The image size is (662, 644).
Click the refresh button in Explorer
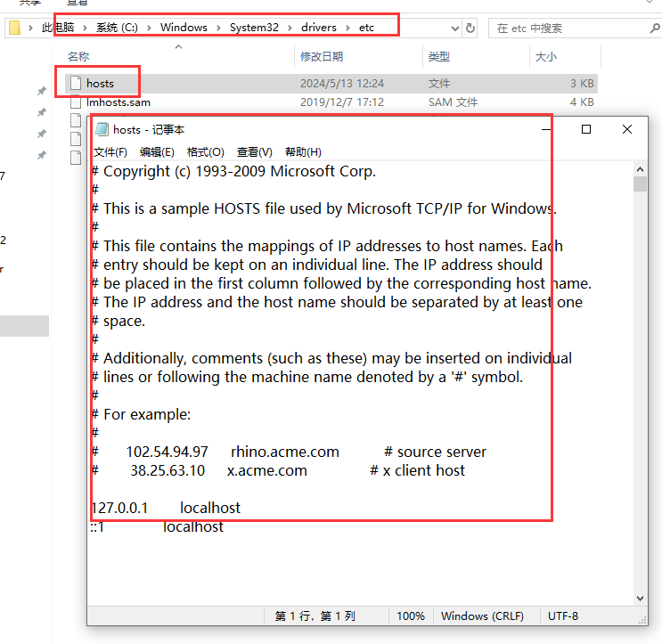coord(470,29)
